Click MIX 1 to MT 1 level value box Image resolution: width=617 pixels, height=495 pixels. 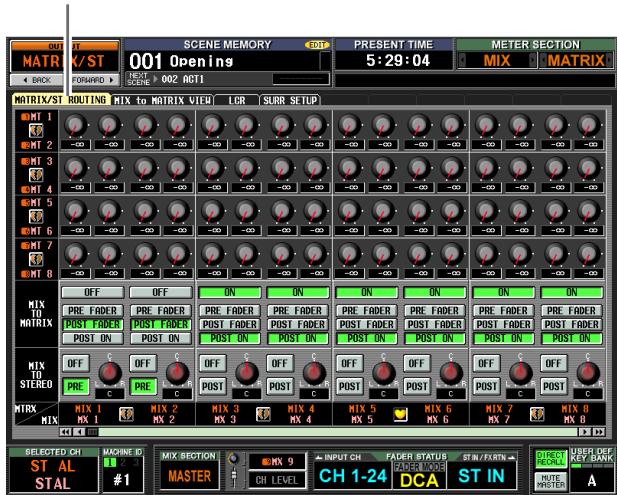[x=76, y=144]
